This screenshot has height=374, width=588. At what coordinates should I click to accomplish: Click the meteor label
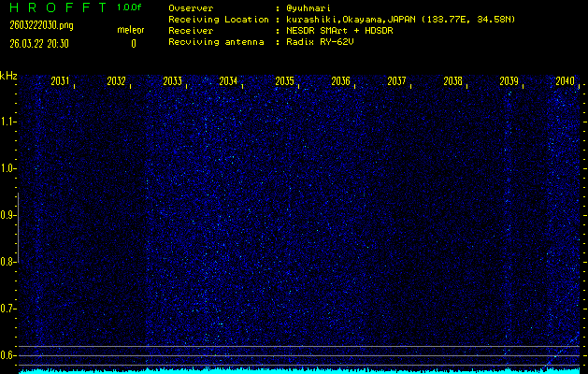click(131, 30)
